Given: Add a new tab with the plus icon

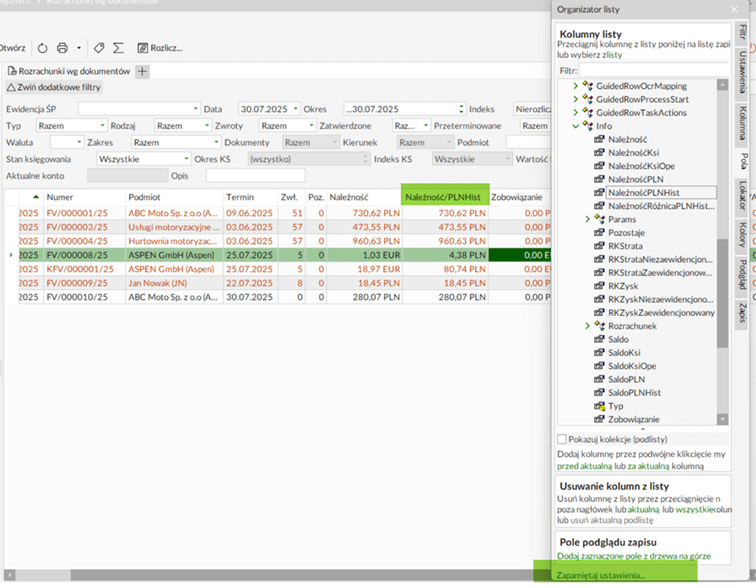Looking at the screenshot, I should pos(142,72).
